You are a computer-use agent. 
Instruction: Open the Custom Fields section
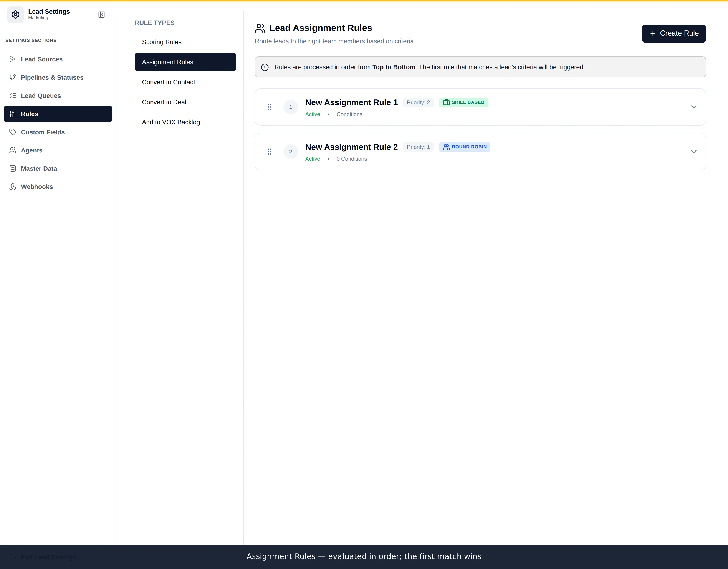coord(58,132)
